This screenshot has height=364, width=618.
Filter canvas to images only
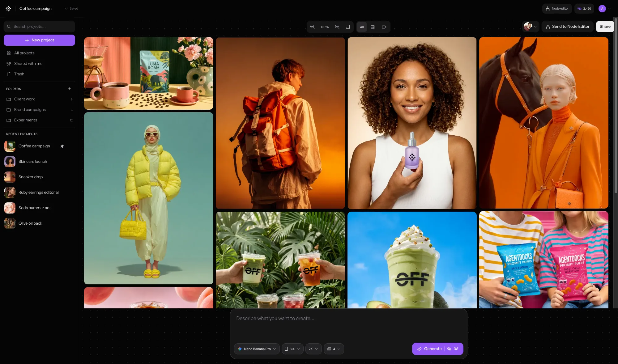click(x=373, y=27)
